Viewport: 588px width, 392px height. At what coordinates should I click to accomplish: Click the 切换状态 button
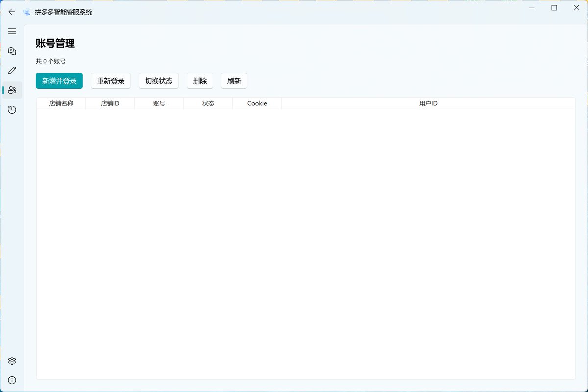coord(159,81)
